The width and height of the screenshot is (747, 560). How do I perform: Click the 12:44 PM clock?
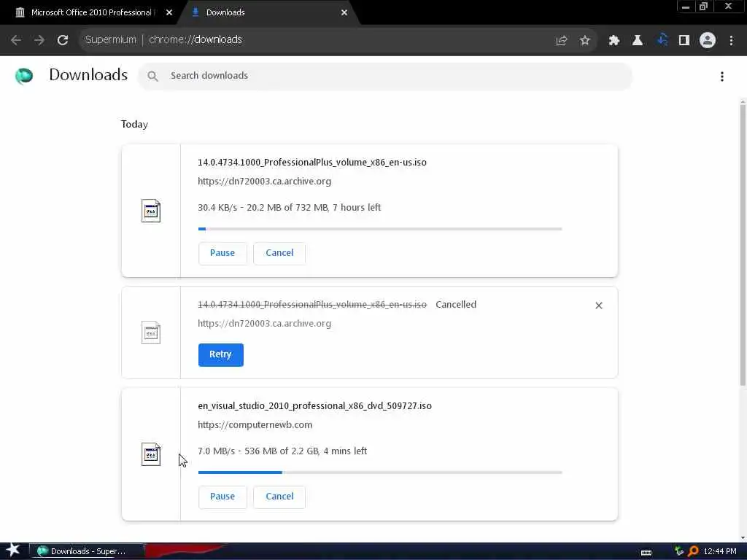pos(720,551)
